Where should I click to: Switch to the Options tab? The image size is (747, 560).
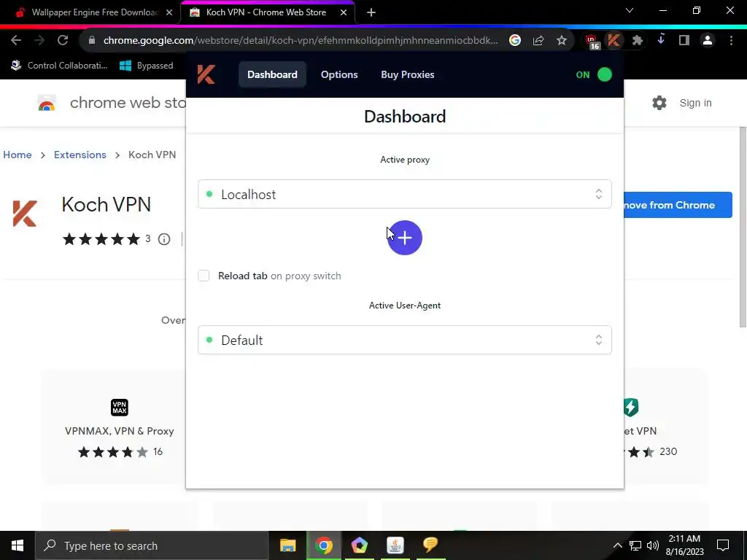click(x=339, y=75)
